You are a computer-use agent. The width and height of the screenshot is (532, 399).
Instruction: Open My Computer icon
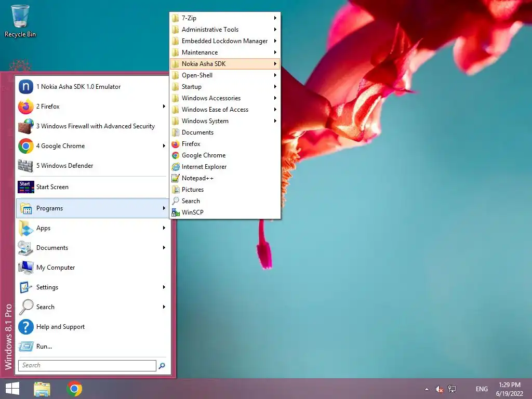point(26,268)
